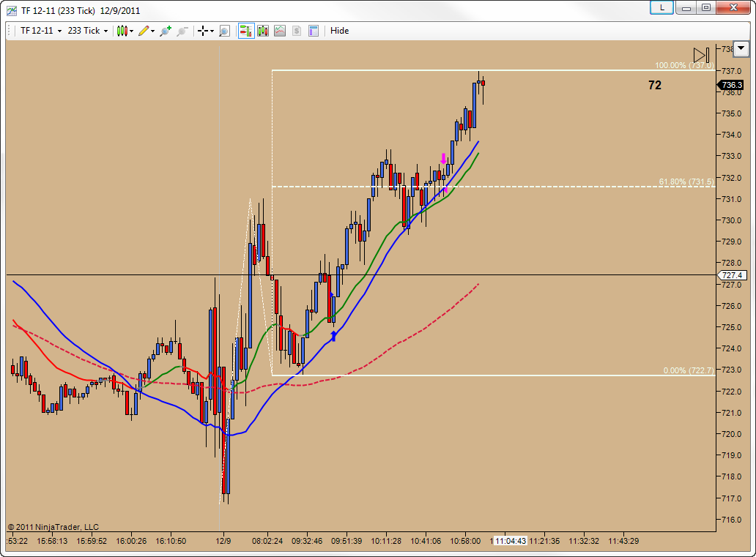The width and height of the screenshot is (756, 557).
Task: Click the Hide toolbar button
Action: tap(339, 31)
